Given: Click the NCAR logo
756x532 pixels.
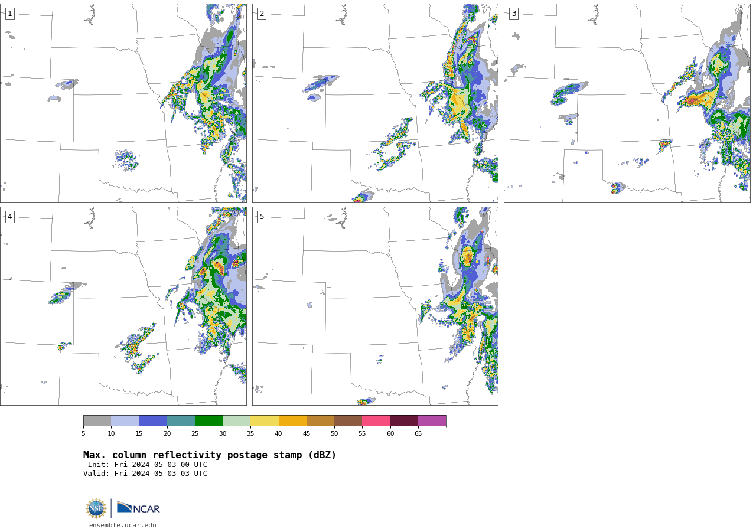Looking at the screenshot, I should pyautogui.click(x=138, y=508).
